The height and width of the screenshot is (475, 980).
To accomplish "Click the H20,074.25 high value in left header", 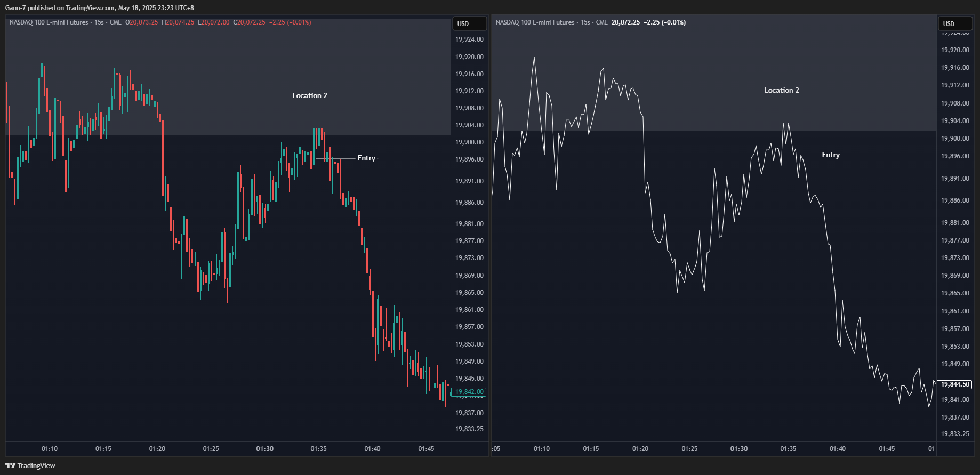I will pyautogui.click(x=178, y=22).
